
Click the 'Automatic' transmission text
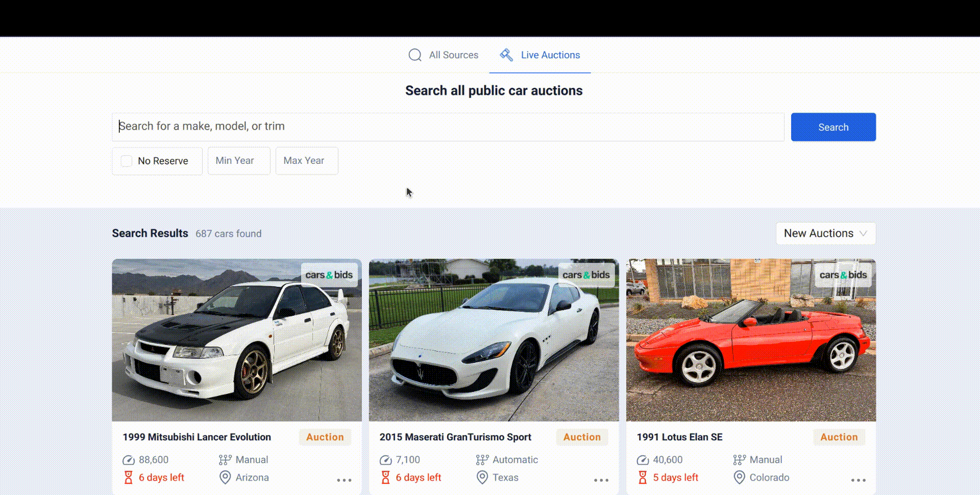click(x=515, y=460)
